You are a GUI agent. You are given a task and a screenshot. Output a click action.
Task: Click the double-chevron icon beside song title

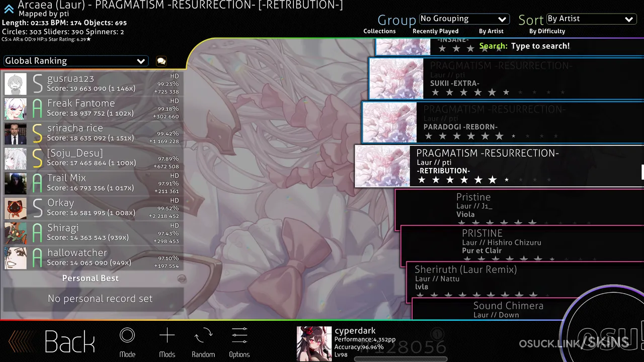[x=9, y=8]
